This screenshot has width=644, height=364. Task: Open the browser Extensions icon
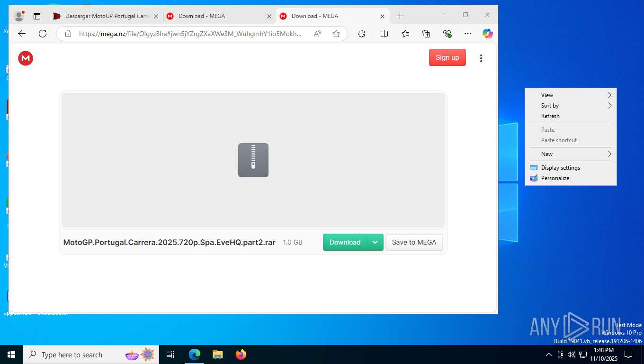(x=362, y=34)
